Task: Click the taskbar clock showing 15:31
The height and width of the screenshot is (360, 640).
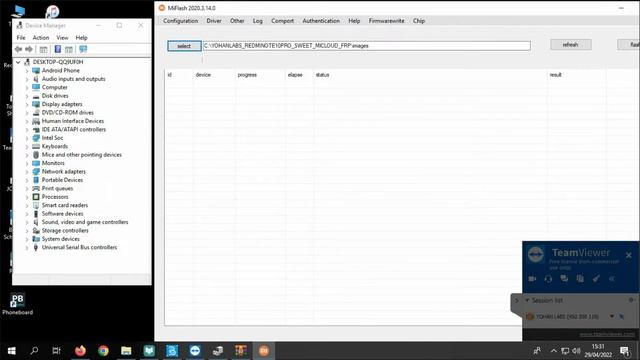Action: pos(598,351)
